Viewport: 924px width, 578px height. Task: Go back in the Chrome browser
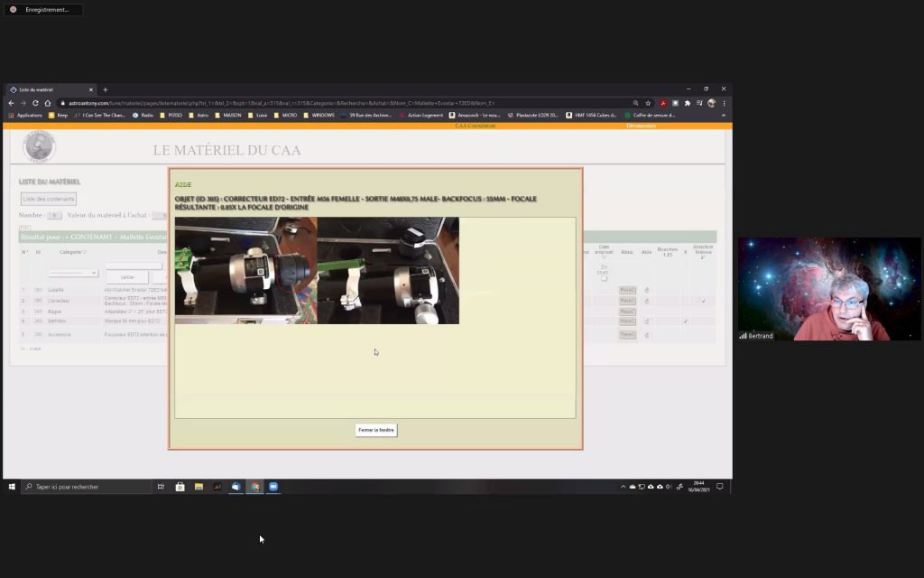click(11, 103)
